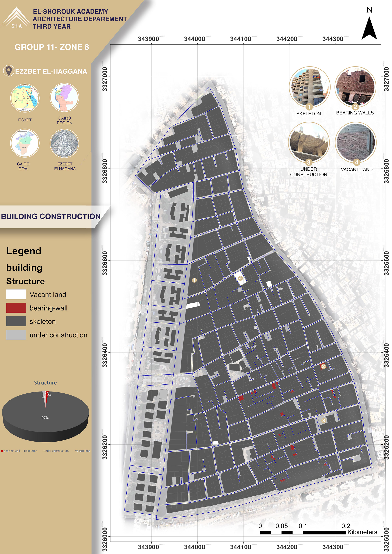Click map marker number 2 on red building
Image resolution: width=392 pixels, height=554 pixels.
click(x=323, y=366)
